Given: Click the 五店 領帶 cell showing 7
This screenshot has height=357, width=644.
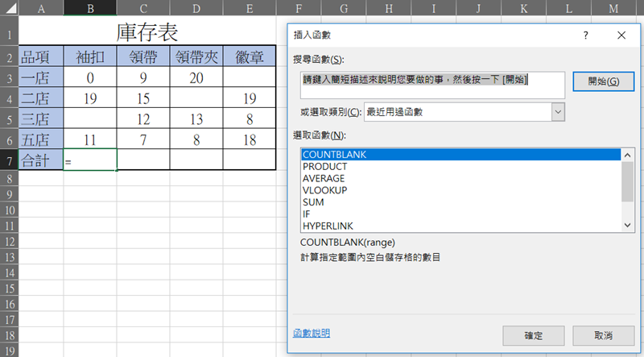Looking at the screenshot, I should [x=143, y=139].
